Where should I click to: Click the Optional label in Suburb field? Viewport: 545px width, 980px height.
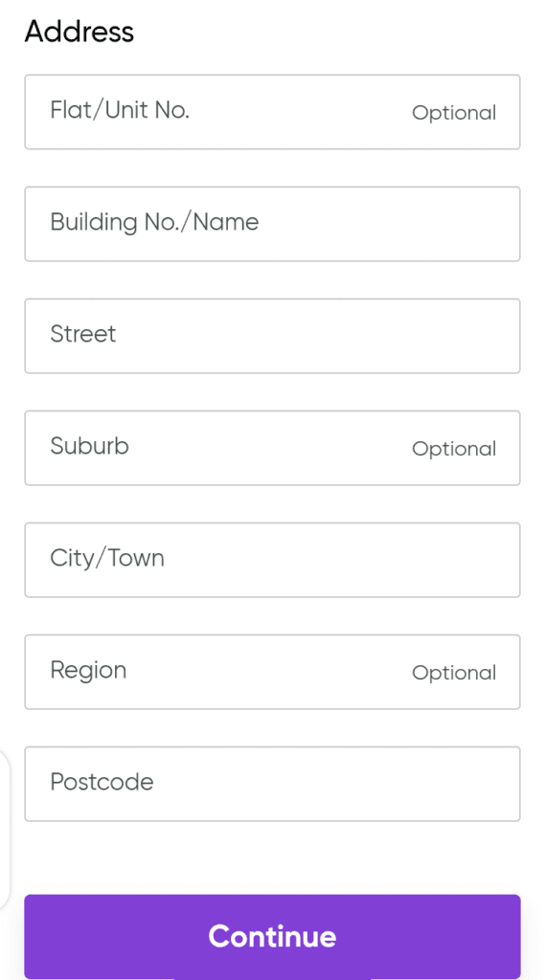pyautogui.click(x=454, y=449)
